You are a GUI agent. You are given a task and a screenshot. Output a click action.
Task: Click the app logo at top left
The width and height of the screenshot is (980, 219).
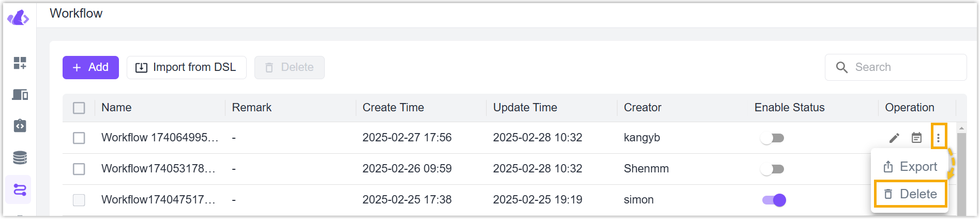(18, 18)
